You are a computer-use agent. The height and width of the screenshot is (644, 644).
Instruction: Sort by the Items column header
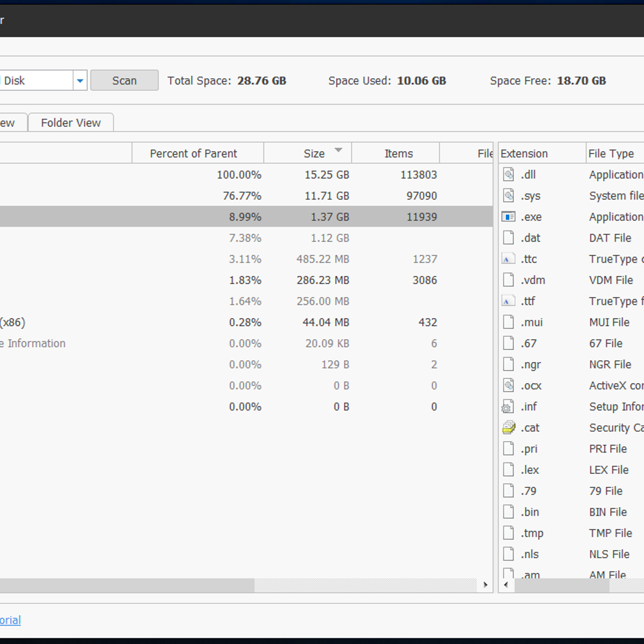click(398, 153)
